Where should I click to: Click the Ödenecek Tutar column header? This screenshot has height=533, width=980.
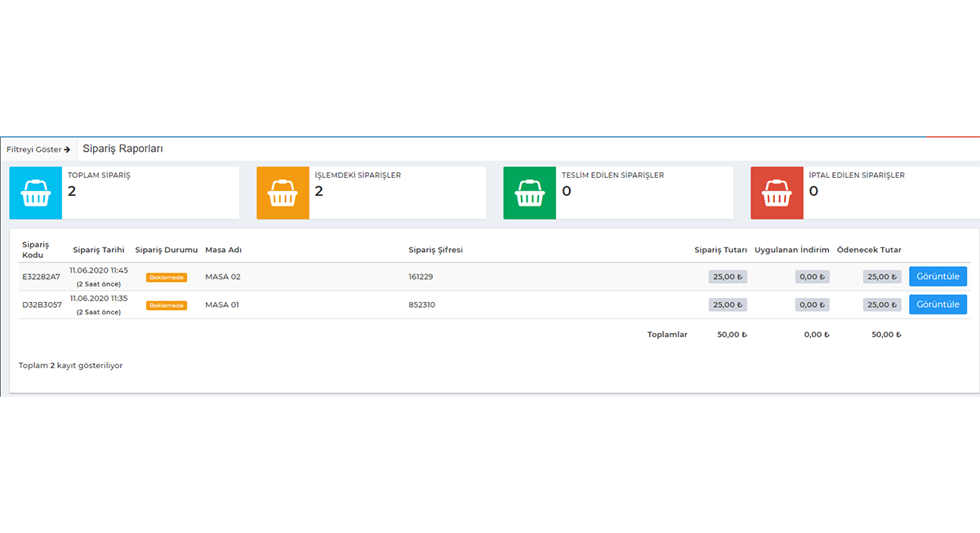869,250
